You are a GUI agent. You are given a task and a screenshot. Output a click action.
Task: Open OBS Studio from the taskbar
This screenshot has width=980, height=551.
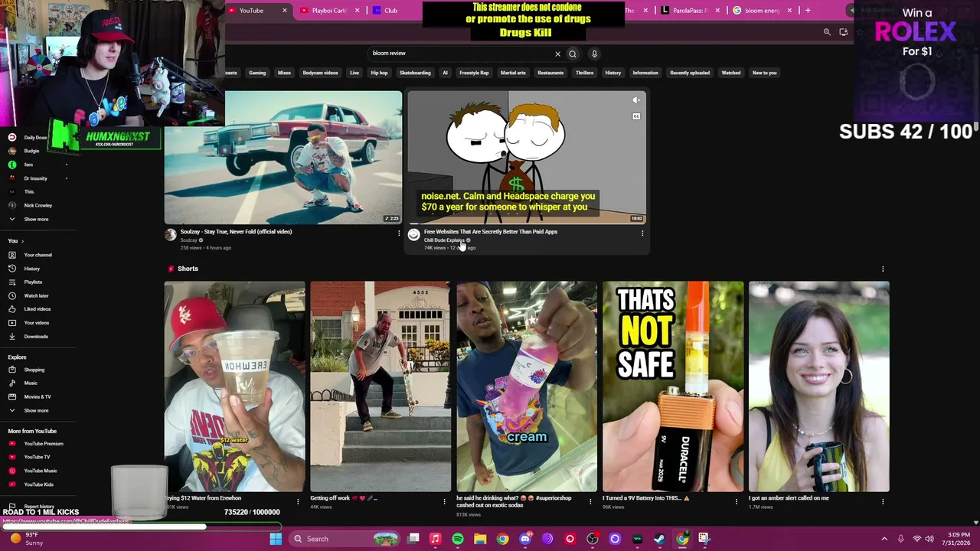pyautogui.click(x=593, y=539)
